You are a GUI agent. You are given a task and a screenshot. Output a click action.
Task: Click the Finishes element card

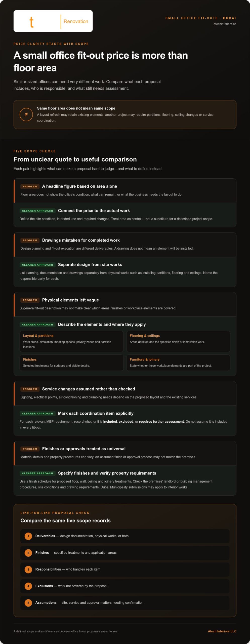coord(71,363)
